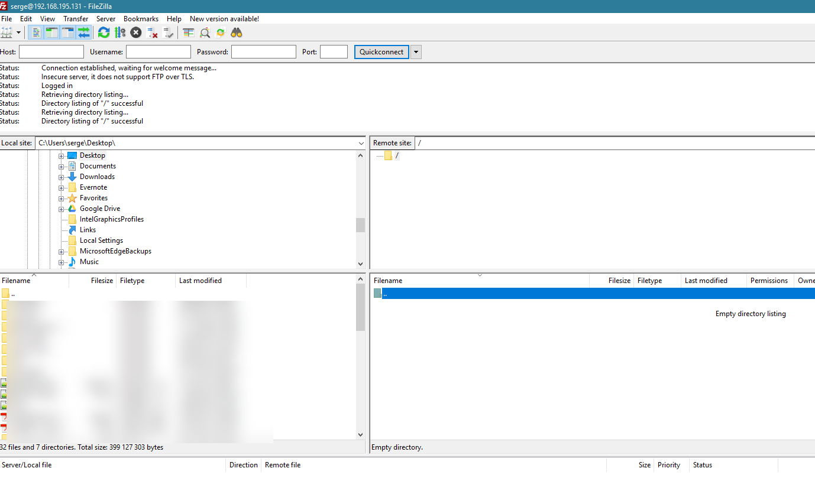Click the Host input field
Viewport: 815px width, 504px height.
[51, 52]
